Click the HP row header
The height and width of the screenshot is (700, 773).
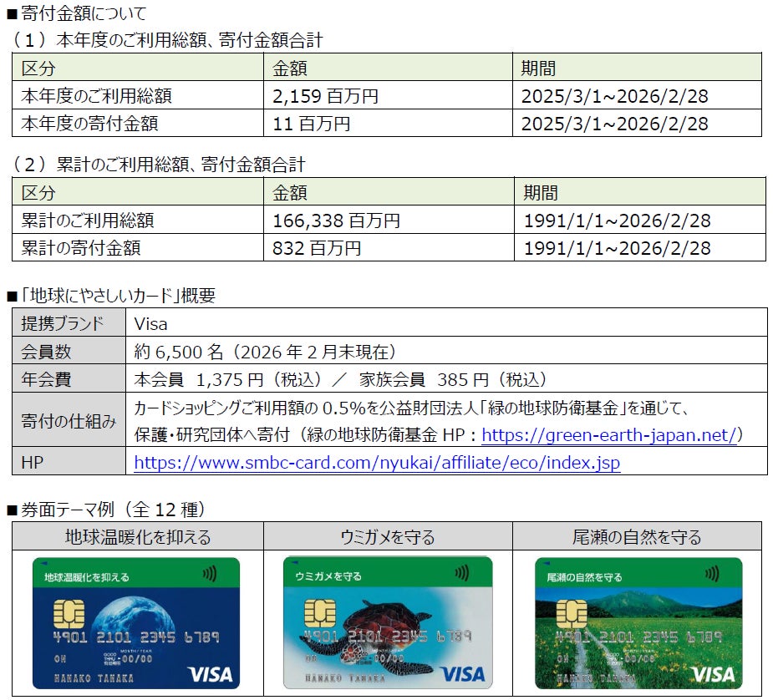click(69, 461)
